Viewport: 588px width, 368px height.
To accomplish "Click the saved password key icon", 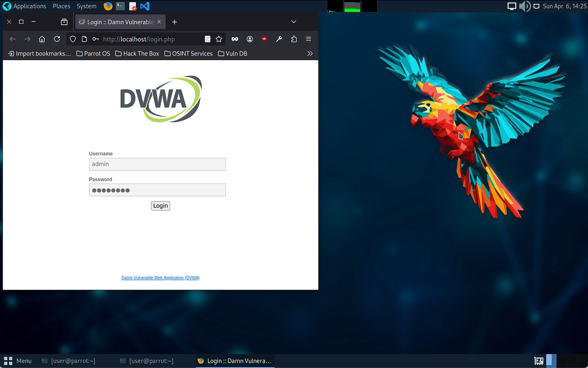I will pyautogui.click(x=96, y=39).
